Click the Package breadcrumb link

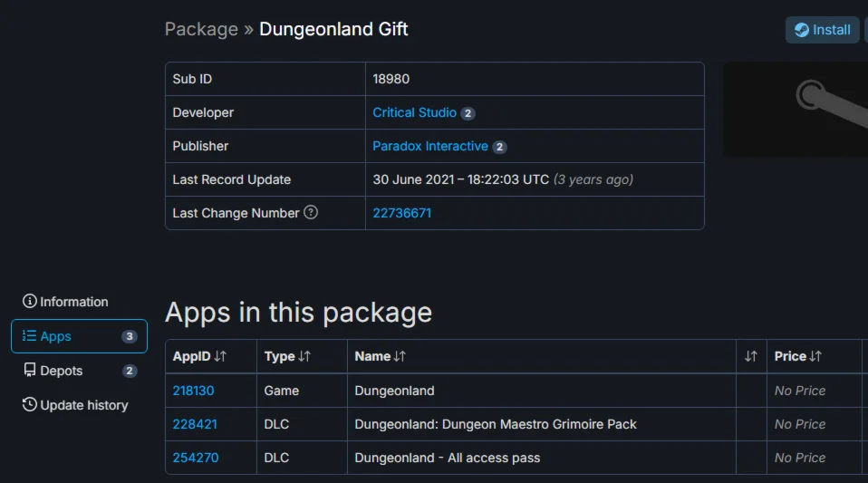pyautogui.click(x=201, y=29)
